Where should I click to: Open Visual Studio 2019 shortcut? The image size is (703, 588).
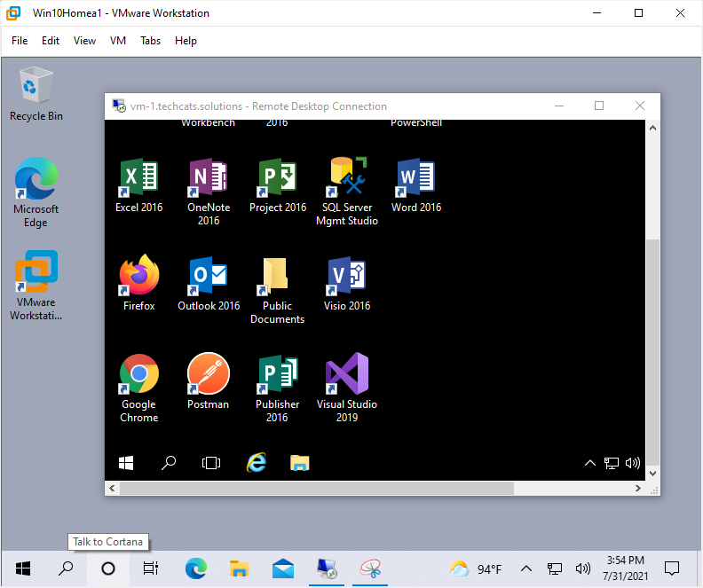347,388
